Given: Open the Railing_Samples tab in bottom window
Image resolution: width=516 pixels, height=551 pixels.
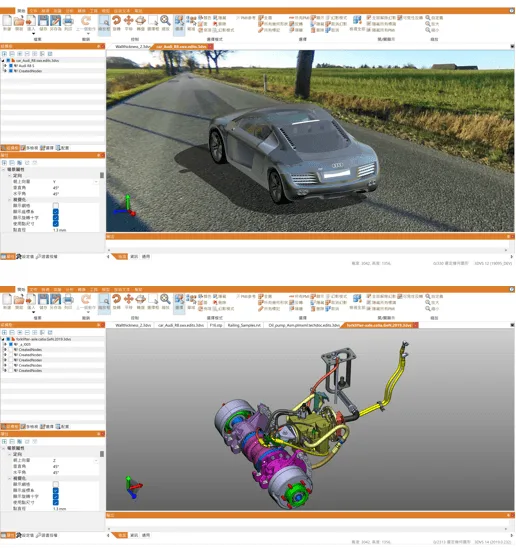Looking at the screenshot, I should point(244,325).
